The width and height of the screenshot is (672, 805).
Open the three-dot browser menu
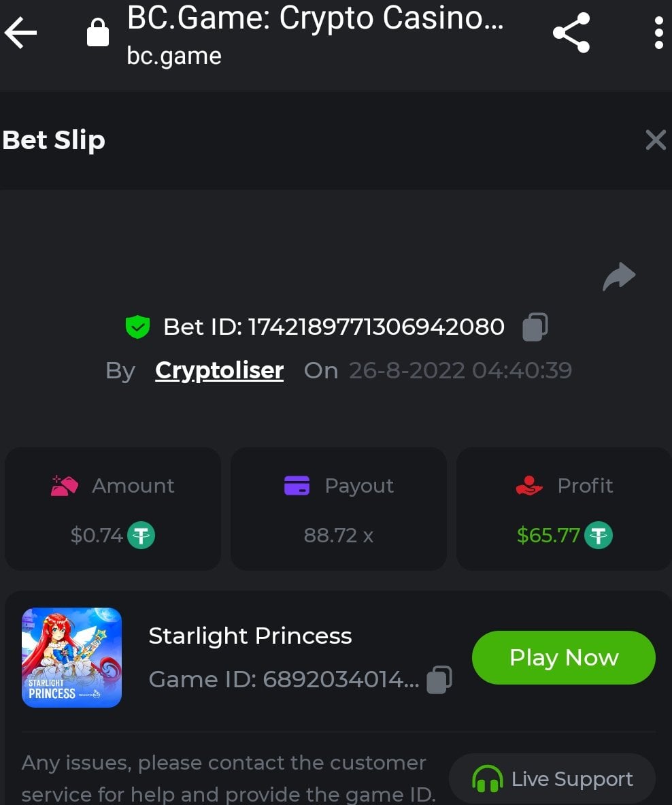coord(658,33)
